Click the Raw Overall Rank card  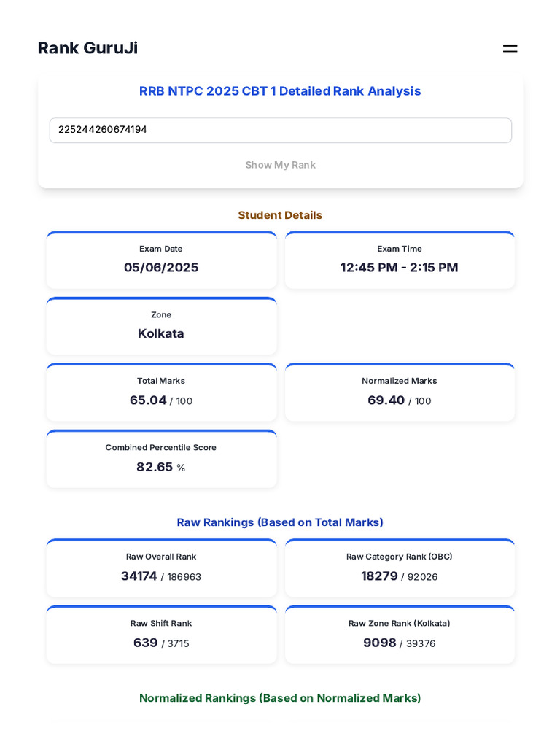click(x=161, y=568)
